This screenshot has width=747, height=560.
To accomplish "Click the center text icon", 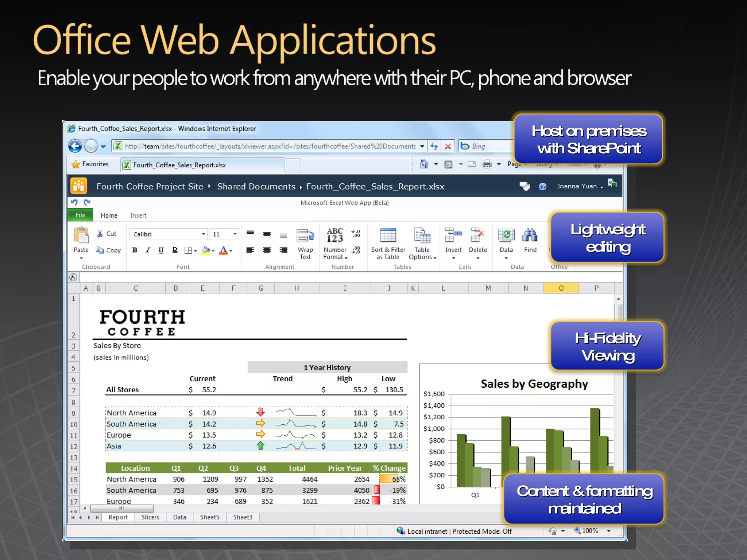I will tap(267, 250).
